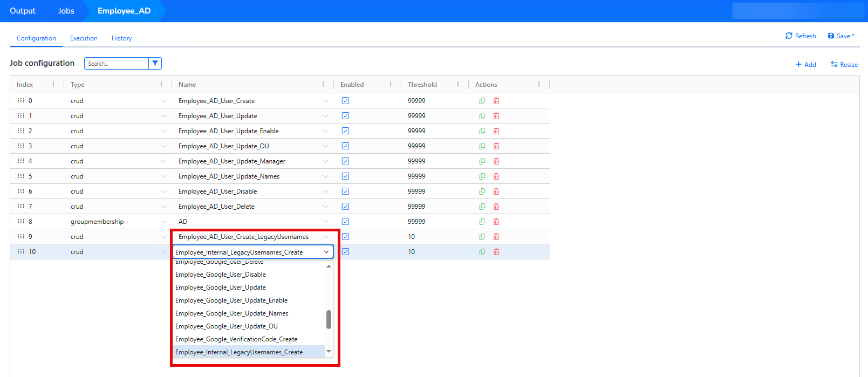
Task: Toggle Enabled checkbox in row index 10
Action: click(x=345, y=252)
